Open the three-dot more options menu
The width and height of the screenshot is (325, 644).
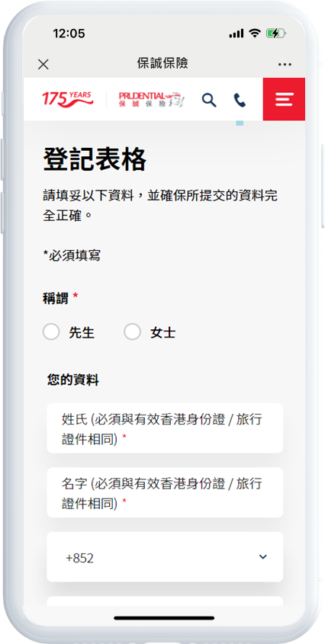click(x=285, y=65)
